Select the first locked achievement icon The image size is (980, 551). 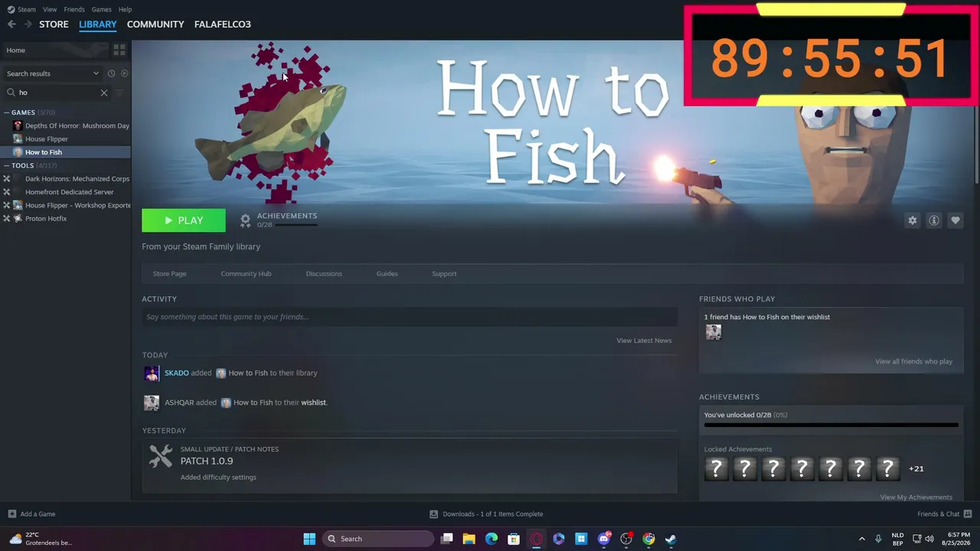point(716,468)
